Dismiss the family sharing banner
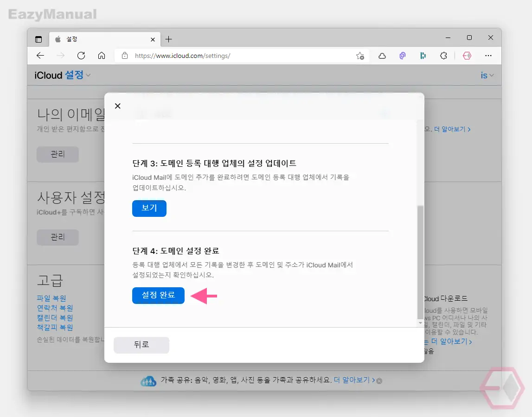Image resolution: width=532 pixels, height=417 pixels. [x=379, y=381]
